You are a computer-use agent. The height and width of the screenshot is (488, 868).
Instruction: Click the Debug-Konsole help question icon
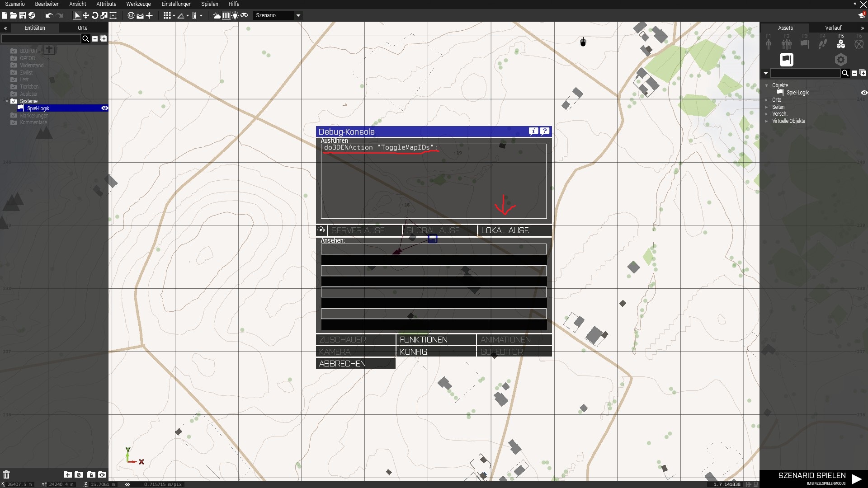coord(545,131)
